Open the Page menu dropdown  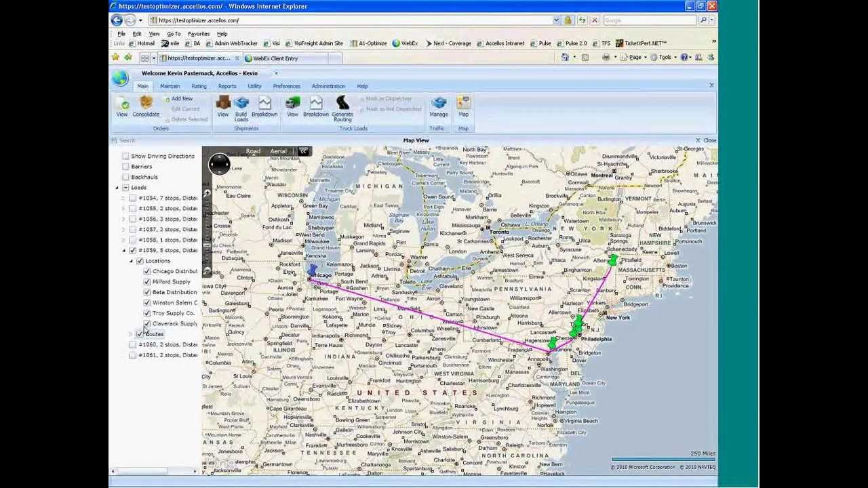coord(635,58)
